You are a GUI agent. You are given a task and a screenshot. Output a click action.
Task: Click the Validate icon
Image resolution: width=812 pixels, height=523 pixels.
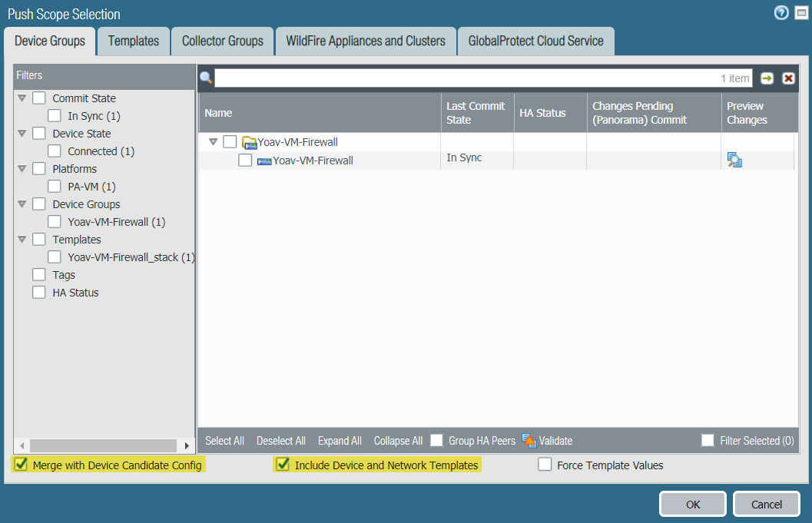[x=529, y=440]
